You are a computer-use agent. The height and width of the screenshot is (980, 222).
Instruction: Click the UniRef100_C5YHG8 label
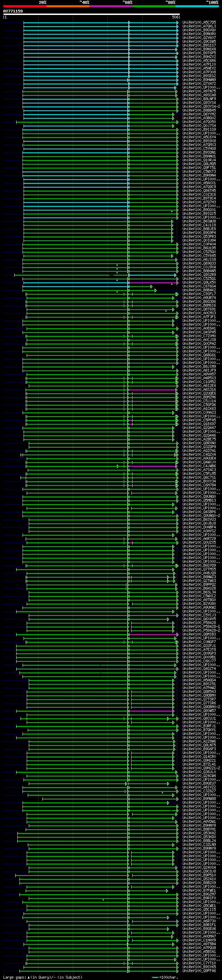[199, 148]
